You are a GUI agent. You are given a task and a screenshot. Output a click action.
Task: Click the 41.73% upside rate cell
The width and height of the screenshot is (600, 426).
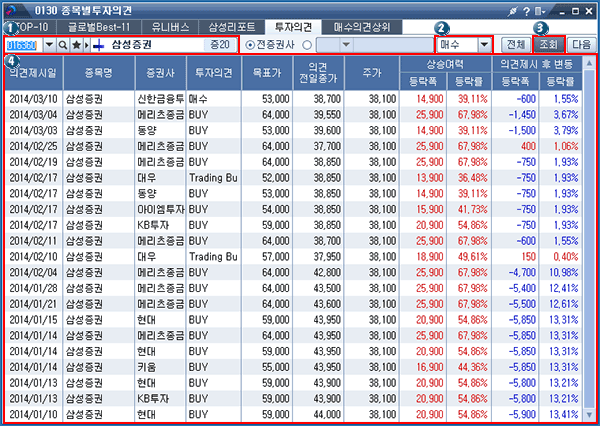[x=469, y=209]
